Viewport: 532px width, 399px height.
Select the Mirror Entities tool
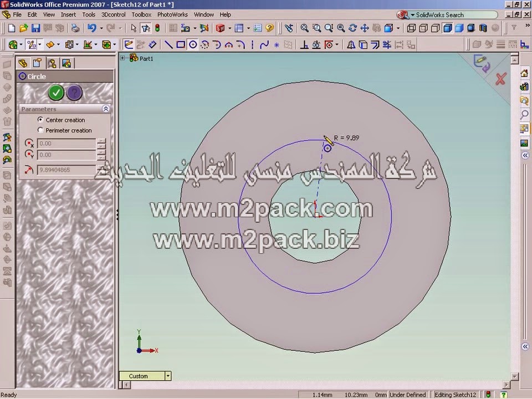(x=351, y=44)
